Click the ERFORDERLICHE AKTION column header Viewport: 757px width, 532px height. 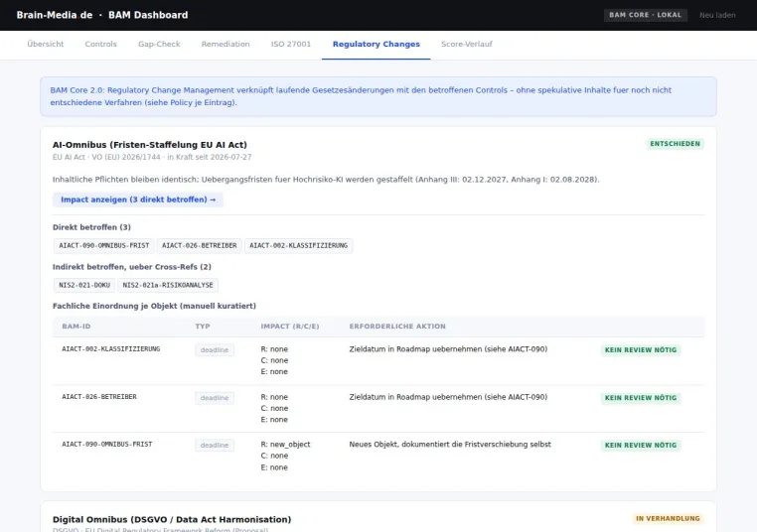tap(397, 327)
